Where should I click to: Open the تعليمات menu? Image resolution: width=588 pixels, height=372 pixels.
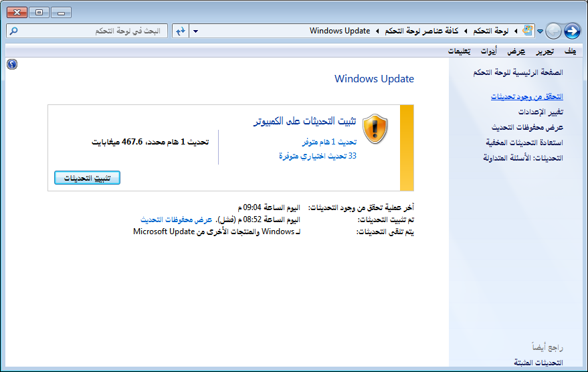(459, 52)
